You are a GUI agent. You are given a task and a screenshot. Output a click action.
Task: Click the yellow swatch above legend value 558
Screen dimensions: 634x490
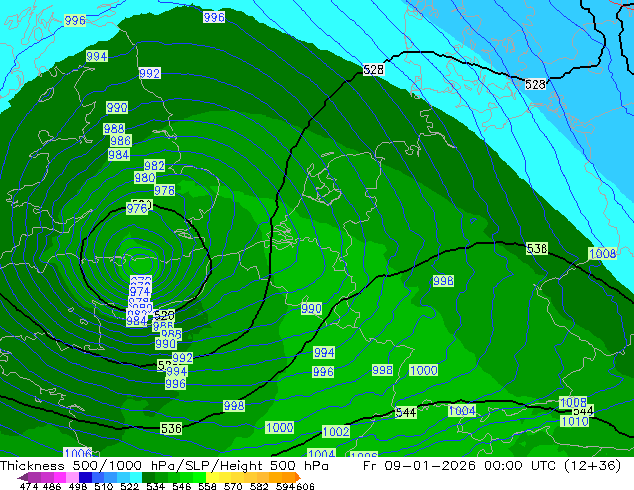(212, 477)
